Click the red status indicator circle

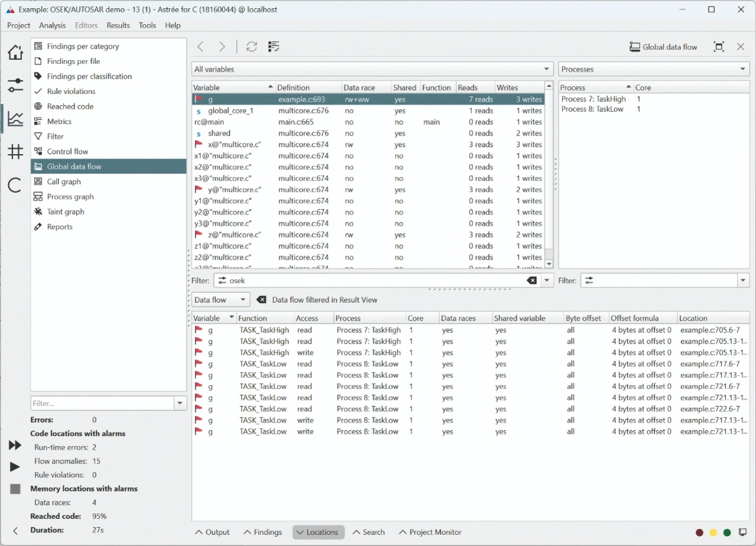pyautogui.click(x=699, y=532)
